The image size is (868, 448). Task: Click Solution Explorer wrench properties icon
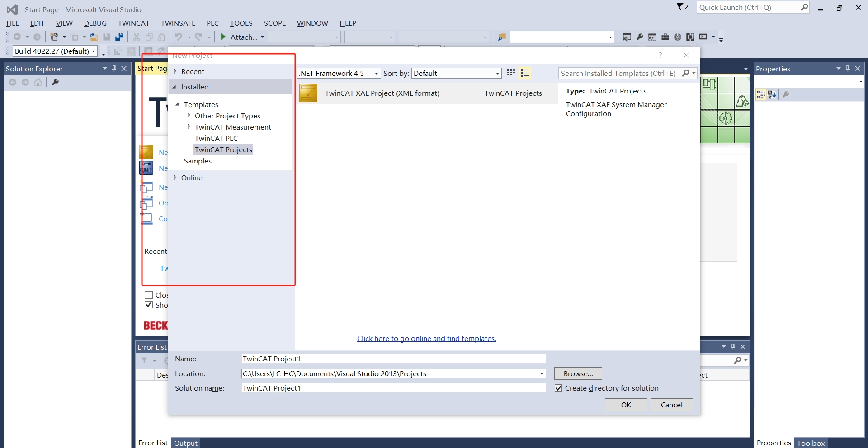tap(56, 82)
